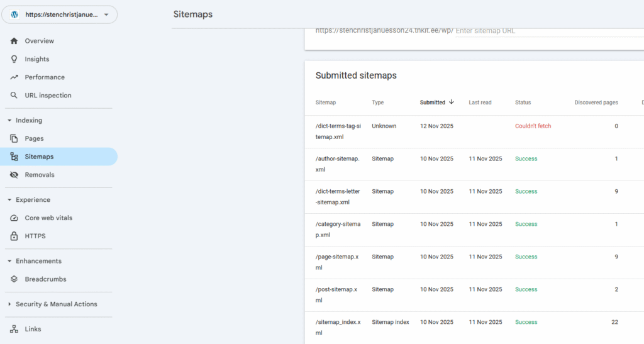Expand Security & Manual Actions section
The image size is (644, 344).
point(9,304)
